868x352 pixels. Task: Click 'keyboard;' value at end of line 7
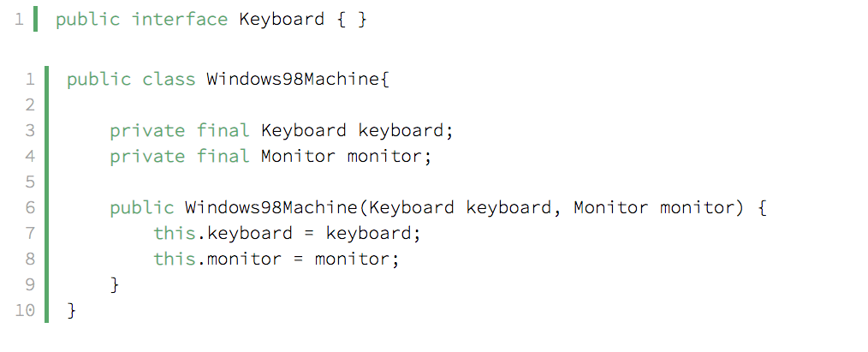pos(373,234)
